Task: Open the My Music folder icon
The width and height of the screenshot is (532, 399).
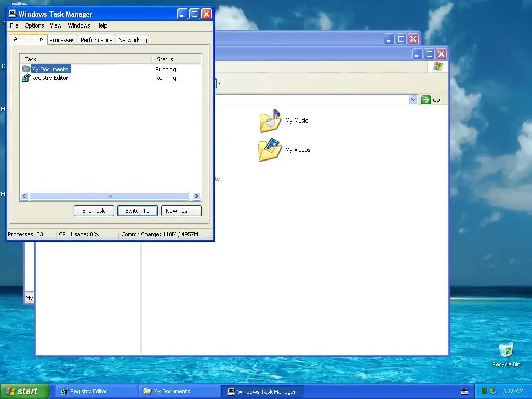Action: click(270, 121)
